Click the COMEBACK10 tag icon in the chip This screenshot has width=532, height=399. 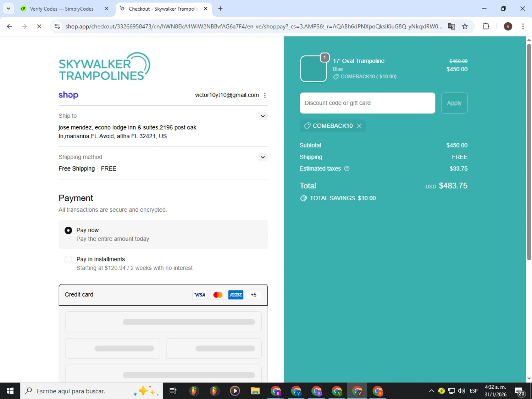307,126
